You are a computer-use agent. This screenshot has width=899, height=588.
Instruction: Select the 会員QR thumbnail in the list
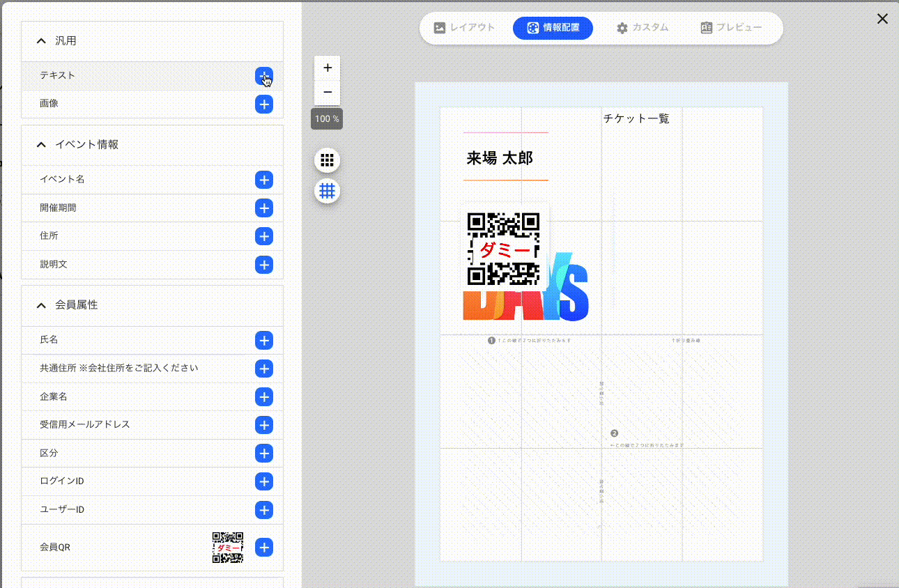point(228,548)
